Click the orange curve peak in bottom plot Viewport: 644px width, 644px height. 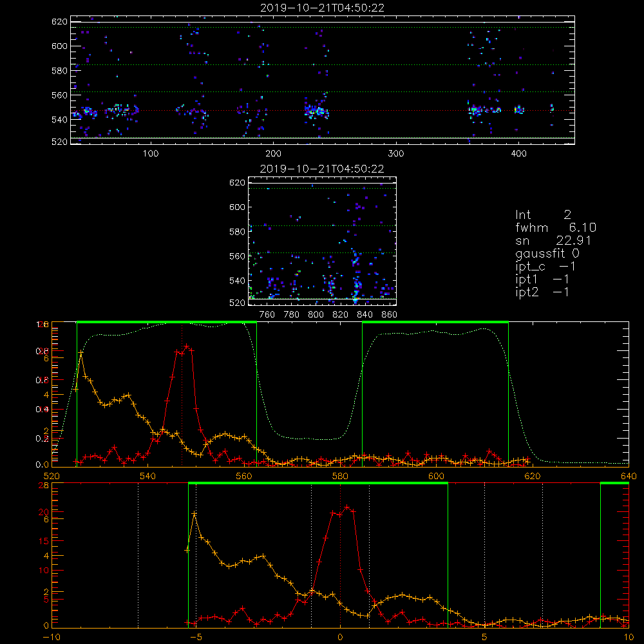pyautogui.click(x=194, y=514)
